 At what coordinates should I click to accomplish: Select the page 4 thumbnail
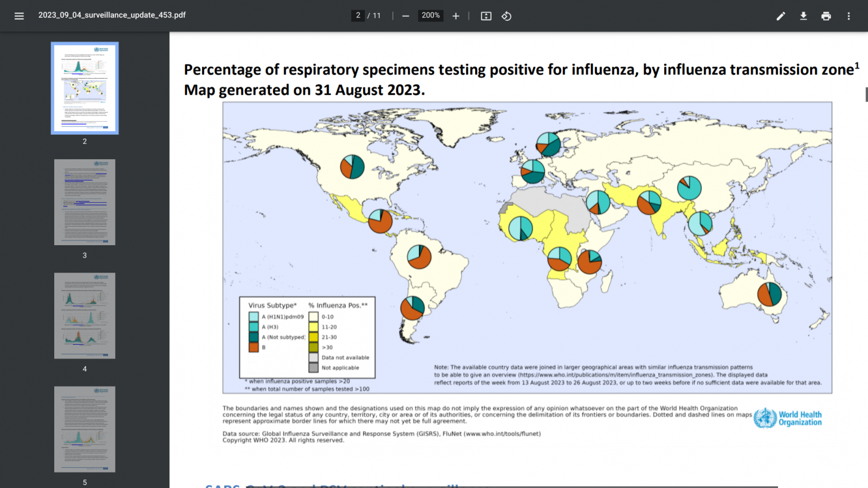point(84,316)
